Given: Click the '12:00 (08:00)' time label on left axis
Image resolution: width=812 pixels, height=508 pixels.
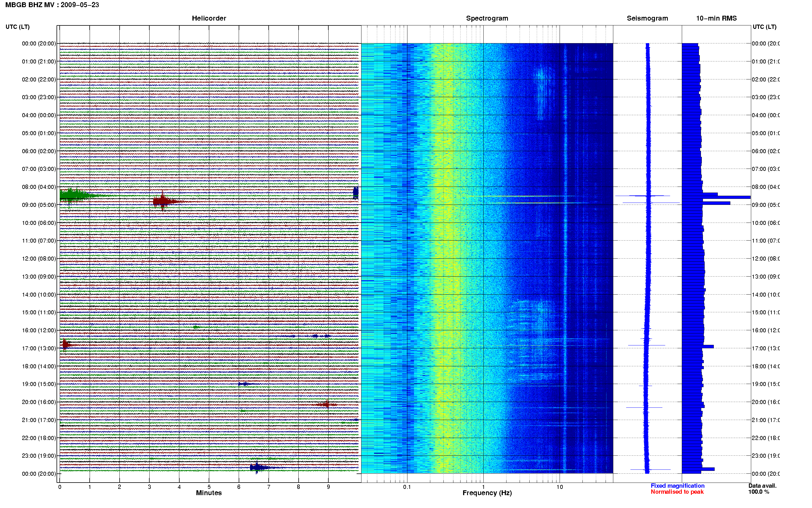Looking at the screenshot, I should click(39, 259).
